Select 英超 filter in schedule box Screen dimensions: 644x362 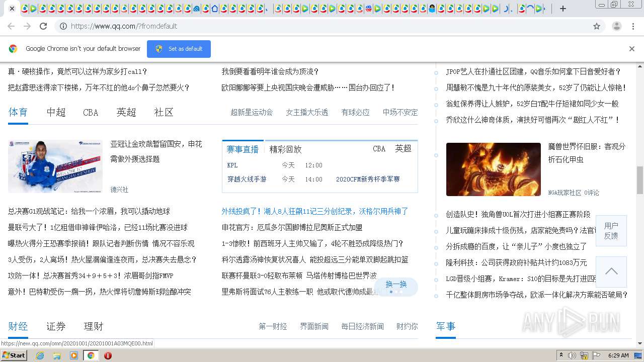click(x=403, y=149)
